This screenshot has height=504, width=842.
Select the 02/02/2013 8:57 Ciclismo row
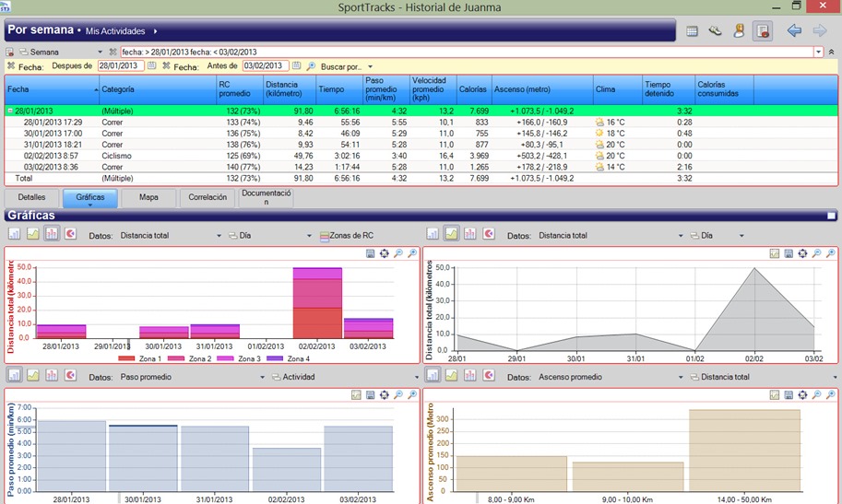coord(421,156)
